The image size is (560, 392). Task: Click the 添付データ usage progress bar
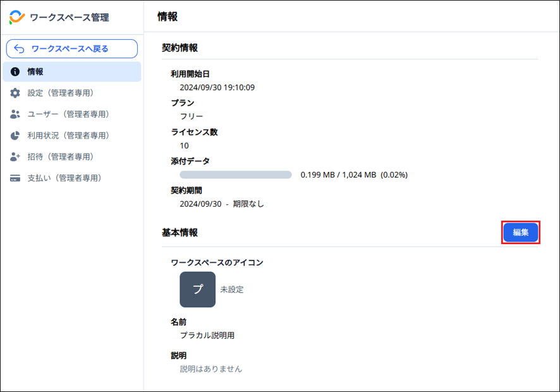[x=235, y=175]
